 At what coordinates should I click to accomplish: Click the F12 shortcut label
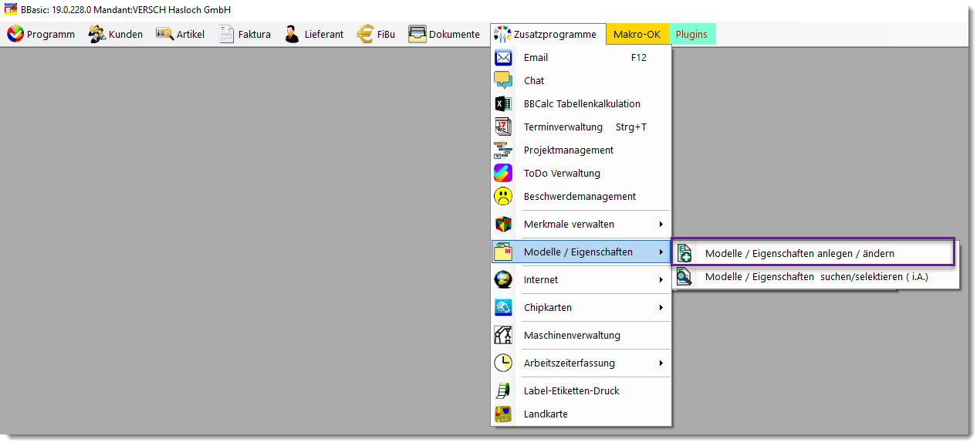click(639, 57)
